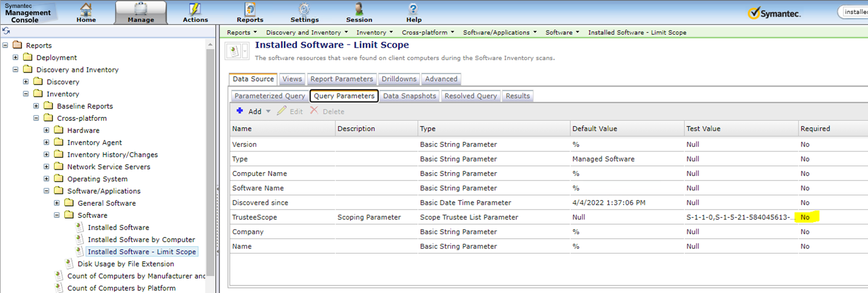Screen dimensions: 868x293
Task: Open the Actions lightning bolt icon
Action: (195, 9)
